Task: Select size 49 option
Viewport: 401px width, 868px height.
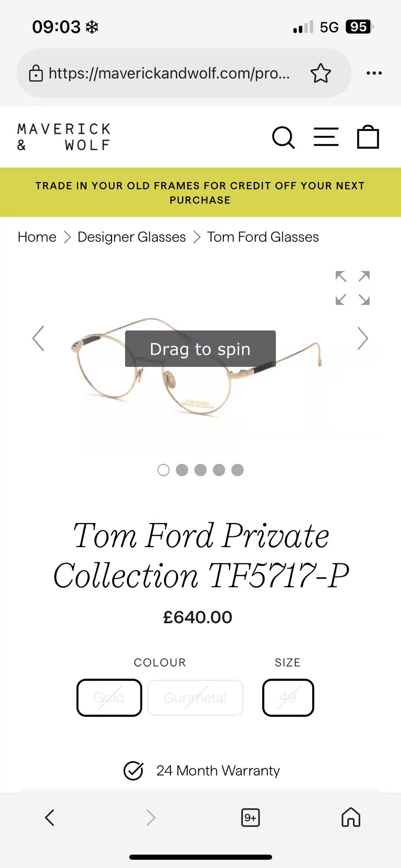Action: [x=288, y=698]
